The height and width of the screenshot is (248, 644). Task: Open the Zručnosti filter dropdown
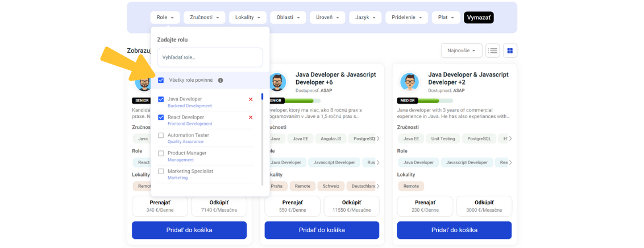tap(204, 18)
